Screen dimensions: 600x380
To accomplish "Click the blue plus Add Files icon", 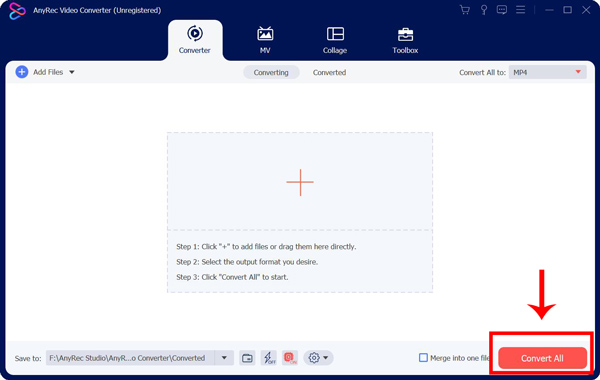I will [x=22, y=72].
